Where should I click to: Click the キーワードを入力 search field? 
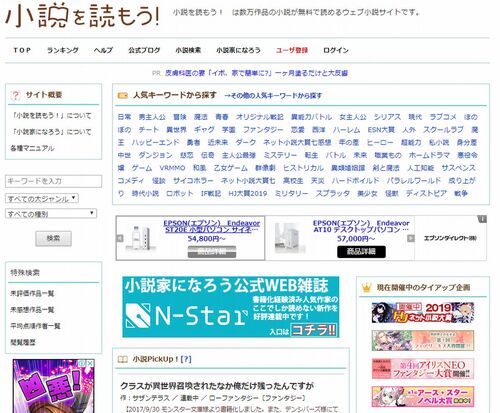tap(53, 181)
